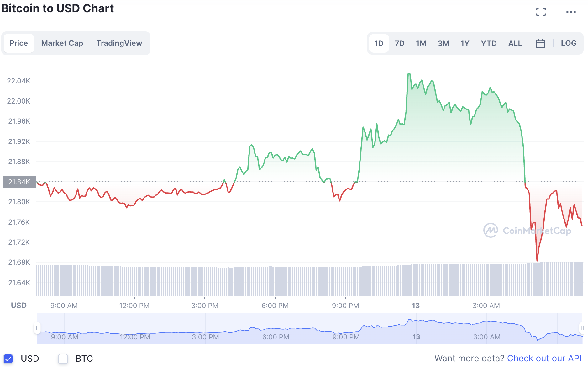The width and height of the screenshot is (588, 367).
Task: Click the 9:00 AM x-axis label
Action: [64, 306]
